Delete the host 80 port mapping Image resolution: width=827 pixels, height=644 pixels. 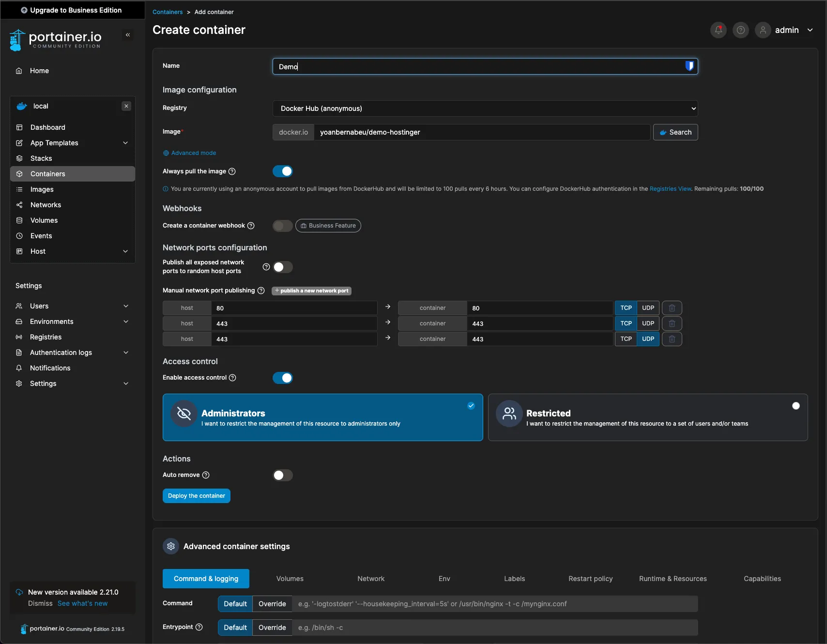click(x=672, y=308)
